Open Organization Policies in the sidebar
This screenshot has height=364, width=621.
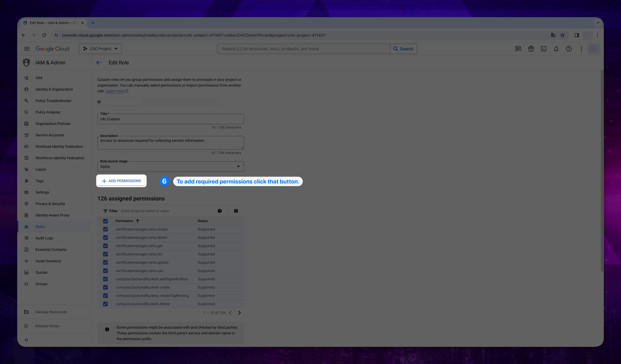point(54,123)
